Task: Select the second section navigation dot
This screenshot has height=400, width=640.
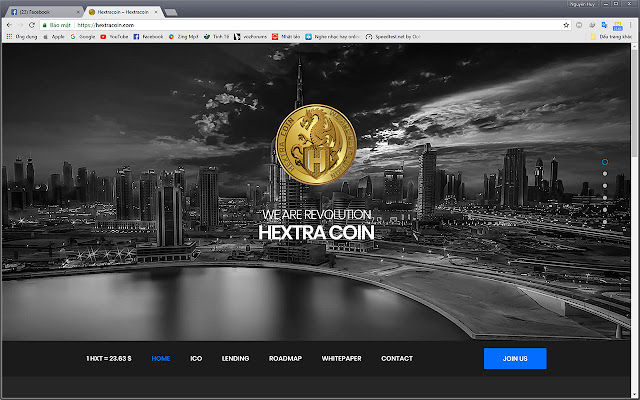Action: coord(605,174)
